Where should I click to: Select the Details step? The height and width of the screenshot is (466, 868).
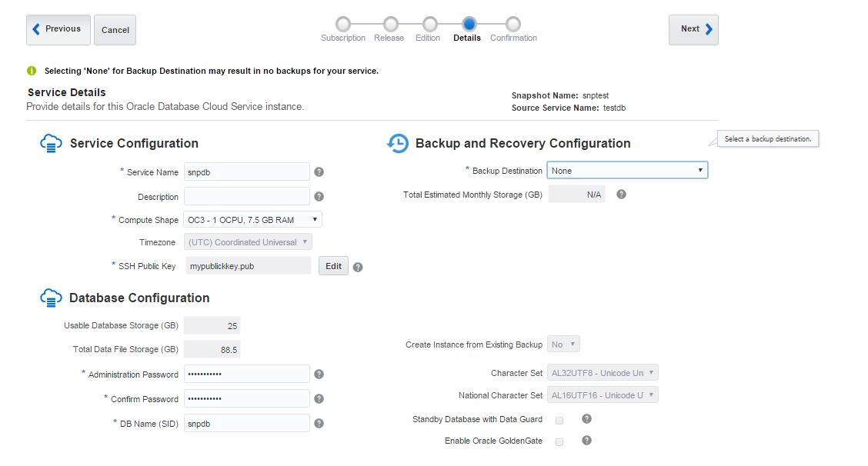469,25
